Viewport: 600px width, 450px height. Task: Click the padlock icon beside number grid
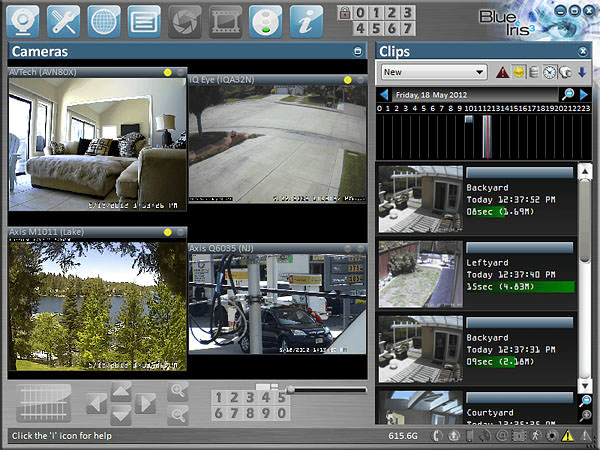[344, 14]
